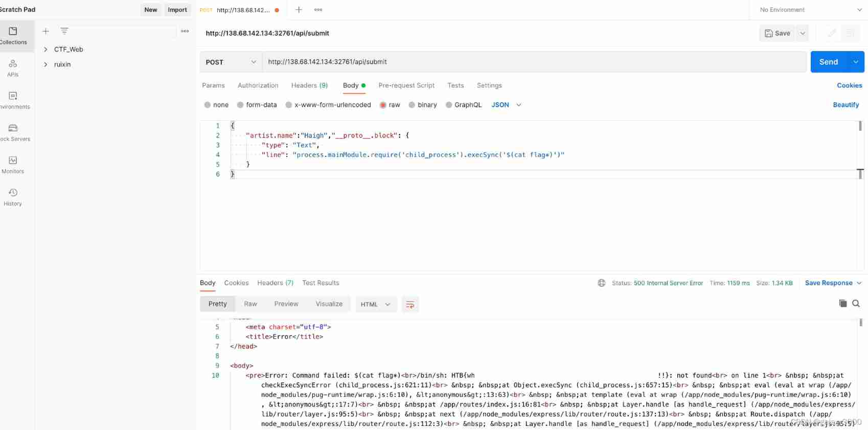This screenshot has height=430, width=868.
Task: Copy response with the copy icon
Action: coord(843,303)
